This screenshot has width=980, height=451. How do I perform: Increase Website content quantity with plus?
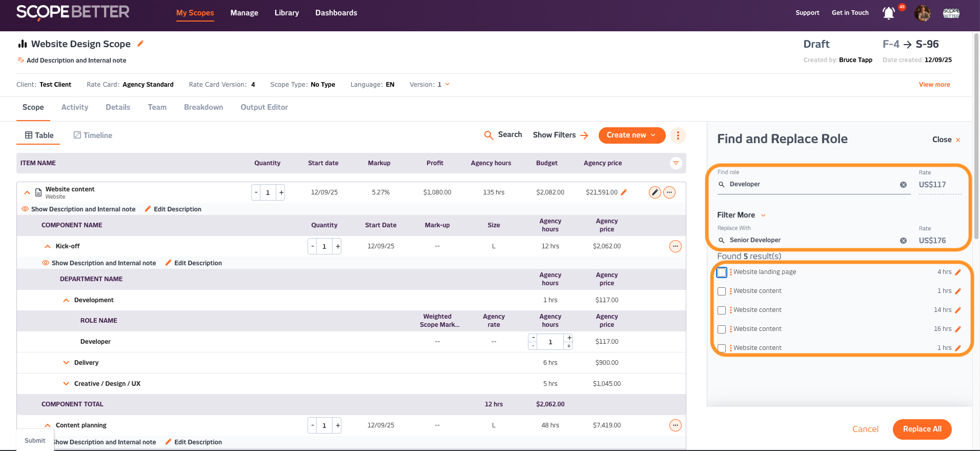coord(281,192)
